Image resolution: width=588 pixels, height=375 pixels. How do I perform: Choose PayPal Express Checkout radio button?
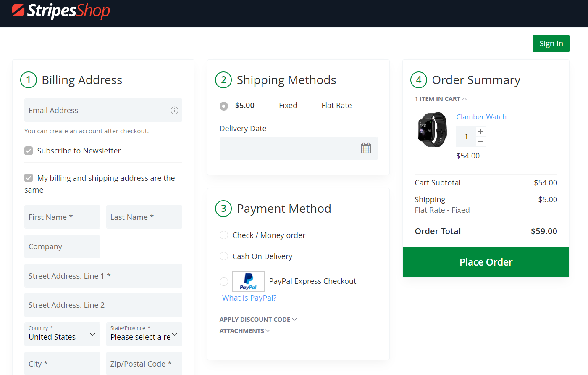tap(224, 281)
